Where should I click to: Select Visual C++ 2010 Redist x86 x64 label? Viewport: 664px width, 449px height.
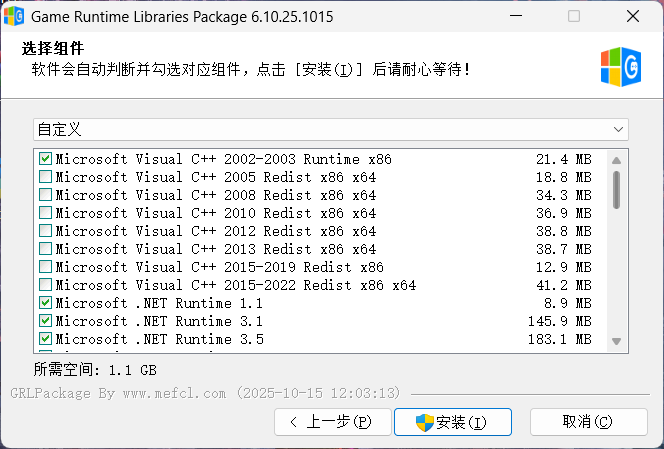coord(216,213)
